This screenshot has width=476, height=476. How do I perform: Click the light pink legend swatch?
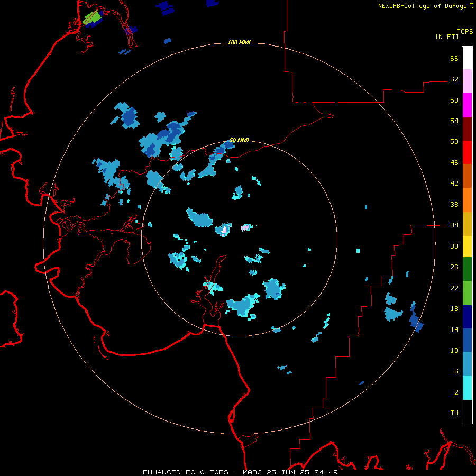pyautogui.click(x=467, y=81)
